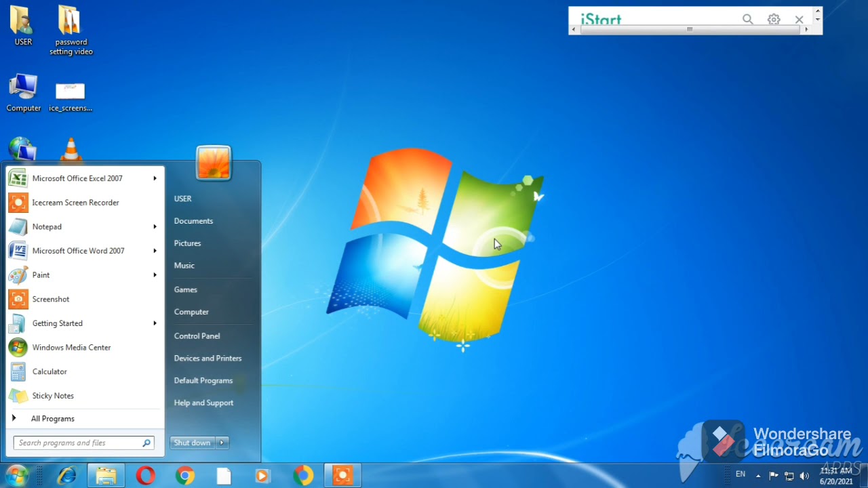Open Getting Started in Start menu
Image resolution: width=868 pixels, height=488 pixels.
(85, 323)
